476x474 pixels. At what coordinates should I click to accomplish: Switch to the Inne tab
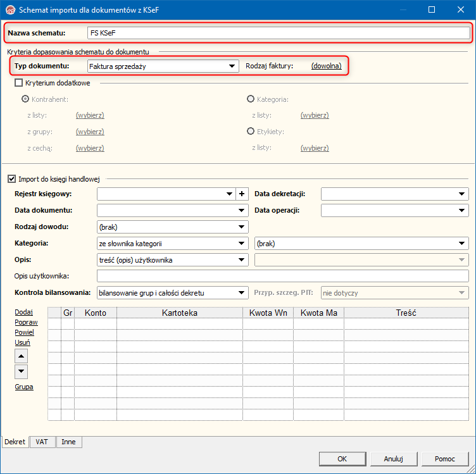(x=68, y=442)
